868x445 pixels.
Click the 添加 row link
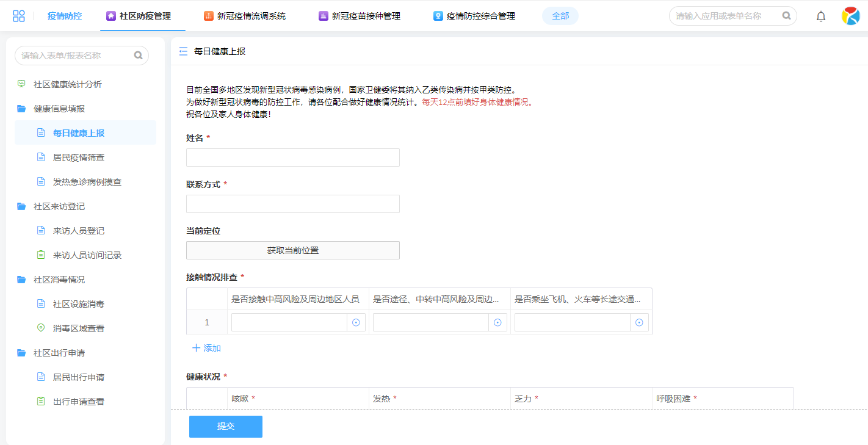click(206, 348)
